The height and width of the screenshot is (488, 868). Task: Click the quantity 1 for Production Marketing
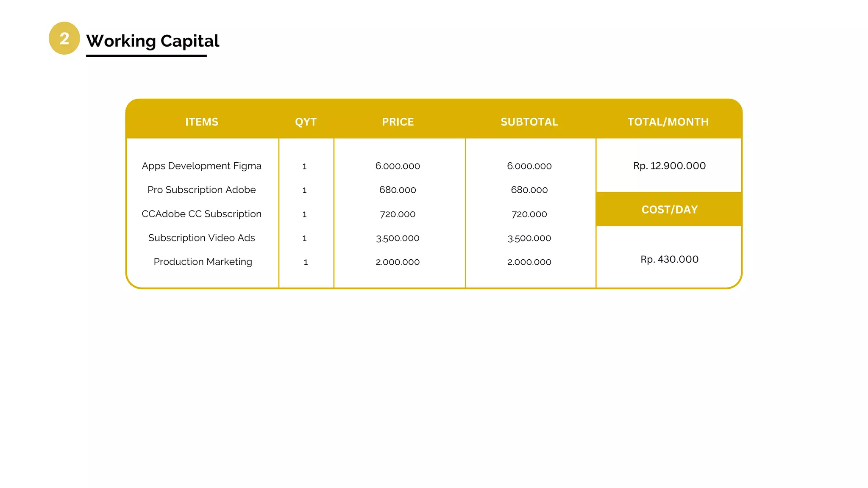306,263
